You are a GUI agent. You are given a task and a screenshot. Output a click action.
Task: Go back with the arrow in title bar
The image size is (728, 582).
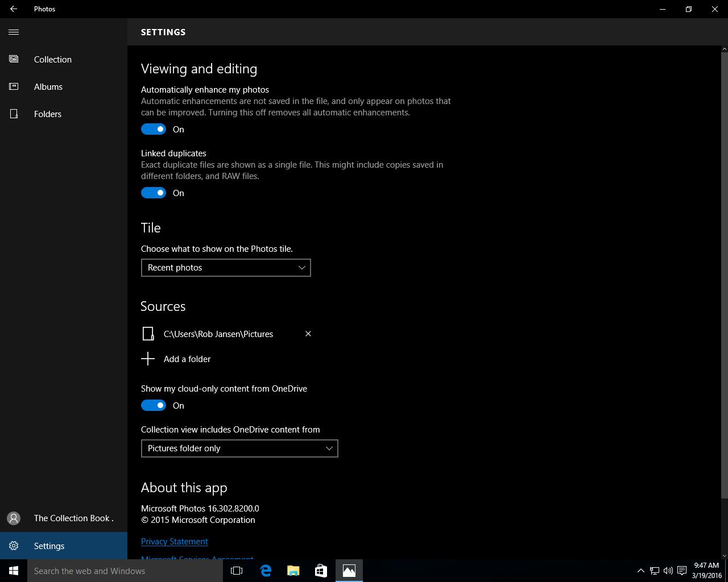[x=14, y=9]
